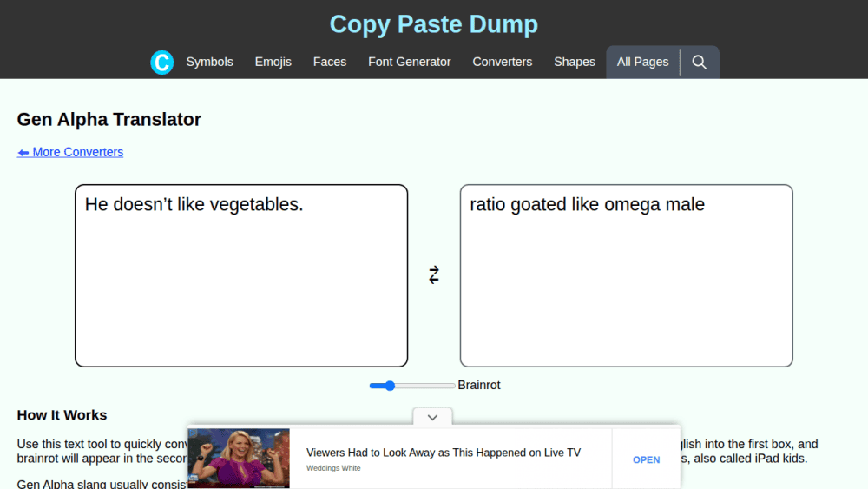
Task: Open the Symbols menu
Action: 210,62
